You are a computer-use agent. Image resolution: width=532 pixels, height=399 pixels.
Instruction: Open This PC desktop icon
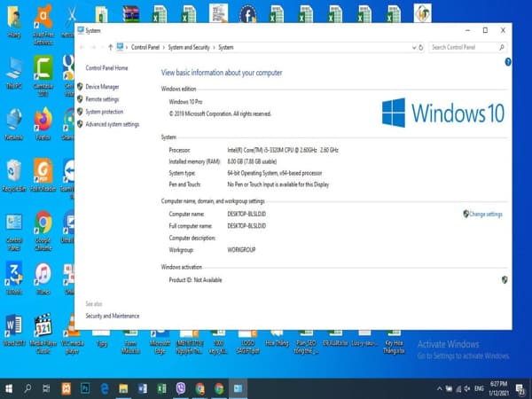tap(14, 69)
